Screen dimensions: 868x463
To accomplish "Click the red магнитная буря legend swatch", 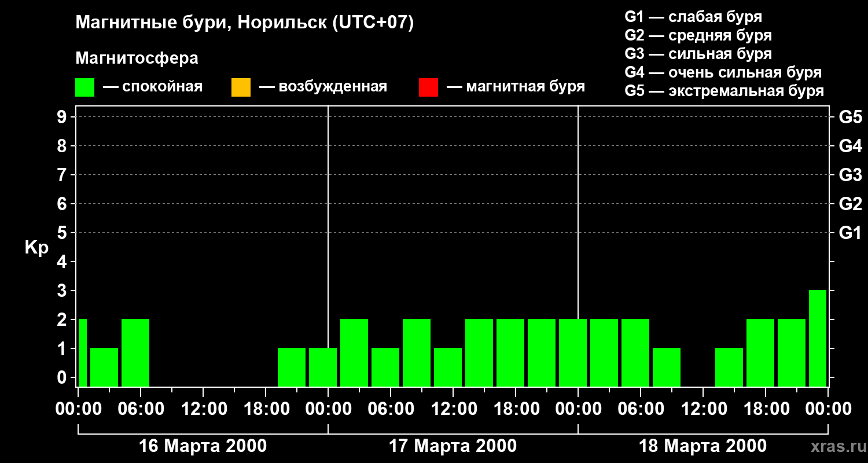I will 428,87.
